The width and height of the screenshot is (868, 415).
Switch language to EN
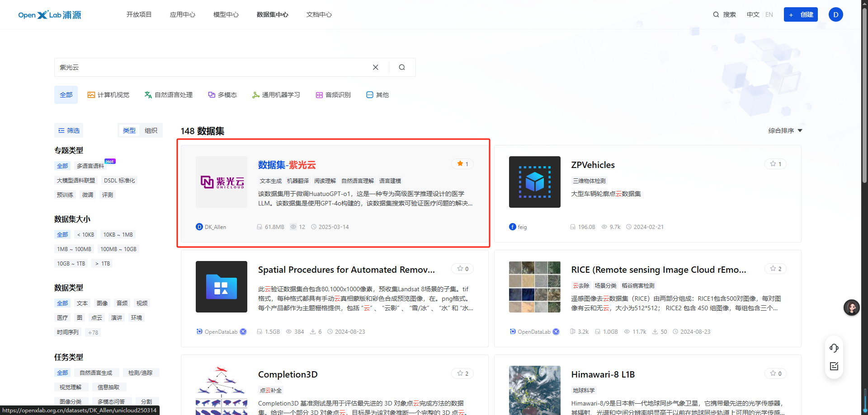pyautogui.click(x=769, y=14)
